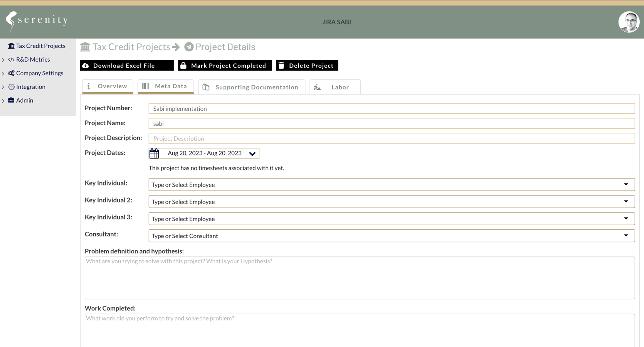
Task: Click into the Project Description field
Action: click(391, 138)
